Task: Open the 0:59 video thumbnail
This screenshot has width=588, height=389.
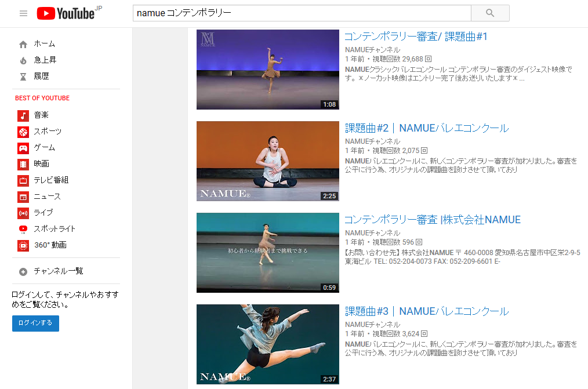Action: (268, 253)
